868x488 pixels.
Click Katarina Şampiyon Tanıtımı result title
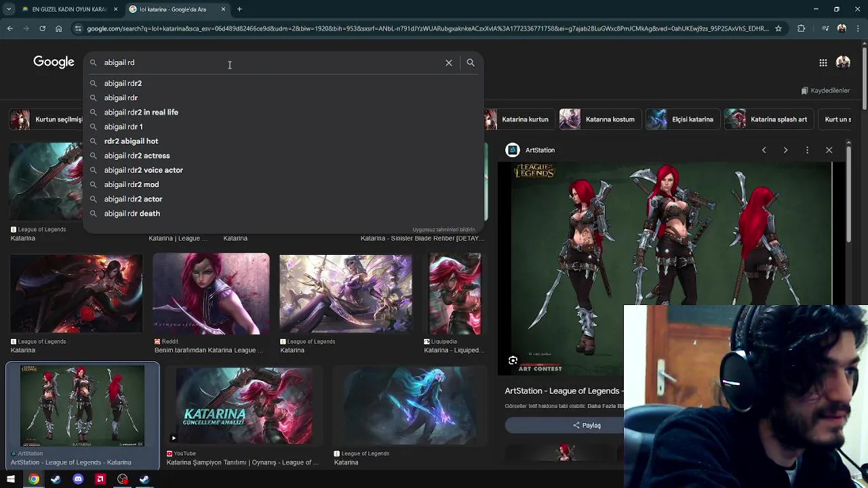pyautogui.click(x=243, y=462)
